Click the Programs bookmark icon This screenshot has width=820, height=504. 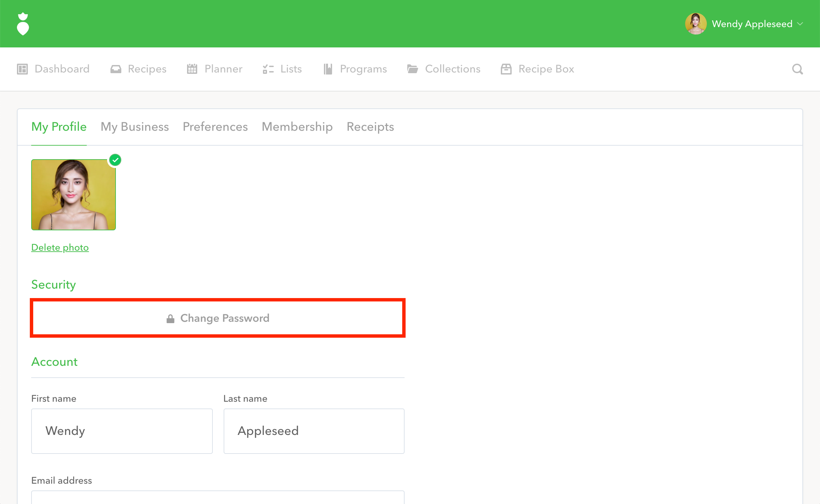point(328,69)
